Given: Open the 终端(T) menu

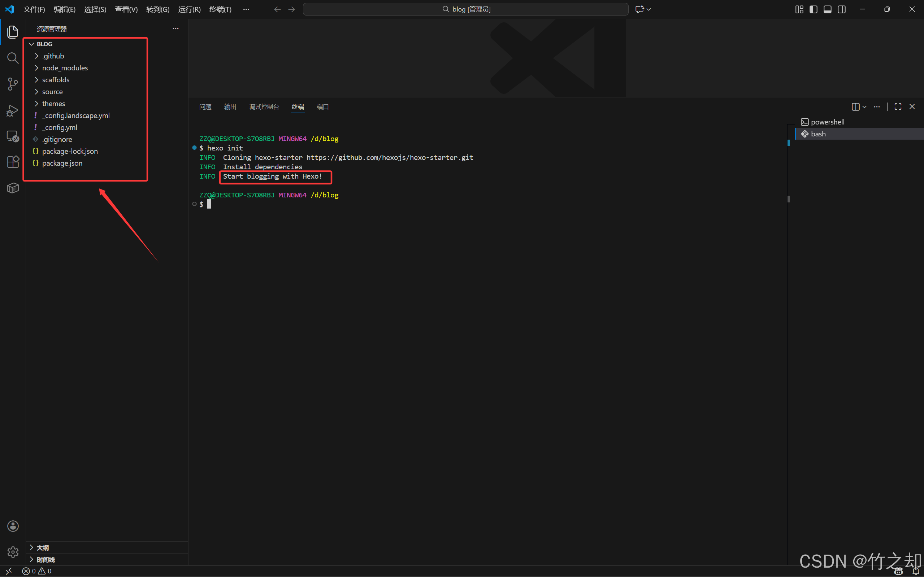Looking at the screenshot, I should [220, 9].
